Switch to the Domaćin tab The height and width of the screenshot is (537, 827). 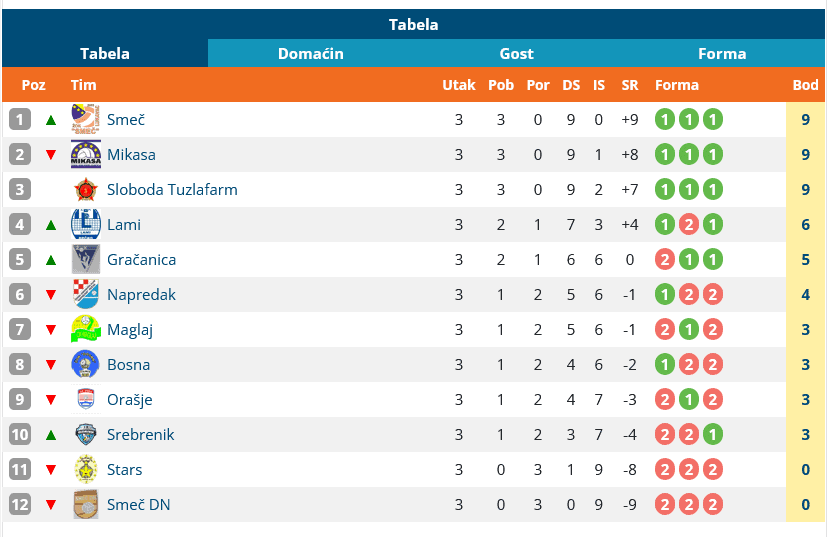(x=311, y=54)
